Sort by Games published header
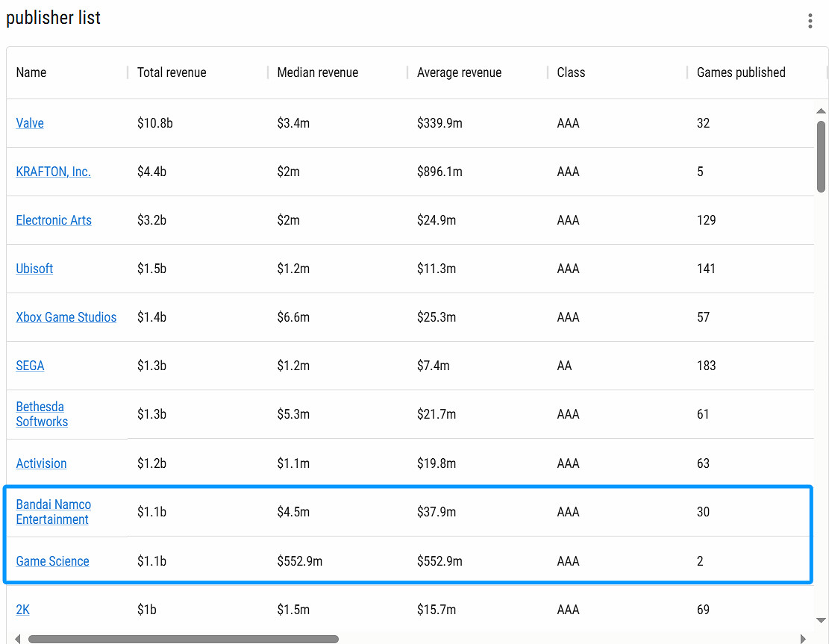 [x=741, y=72]
